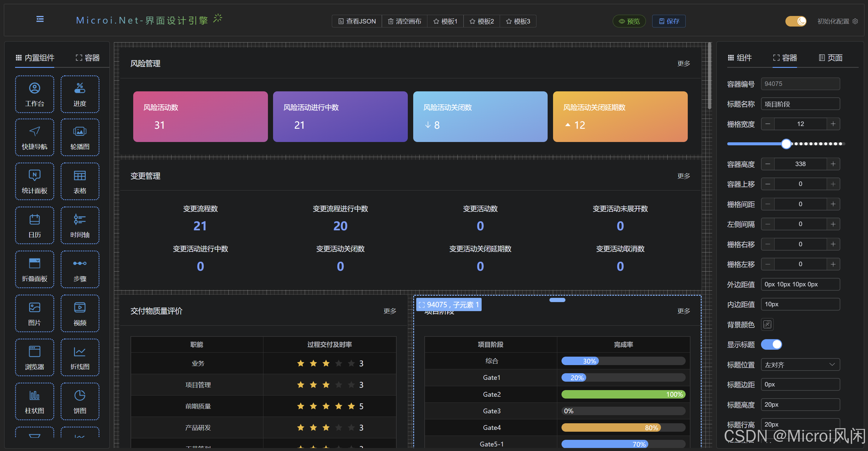Click the 栅格宽度 slider handle
868x451 pixels.
click(786, 144)
